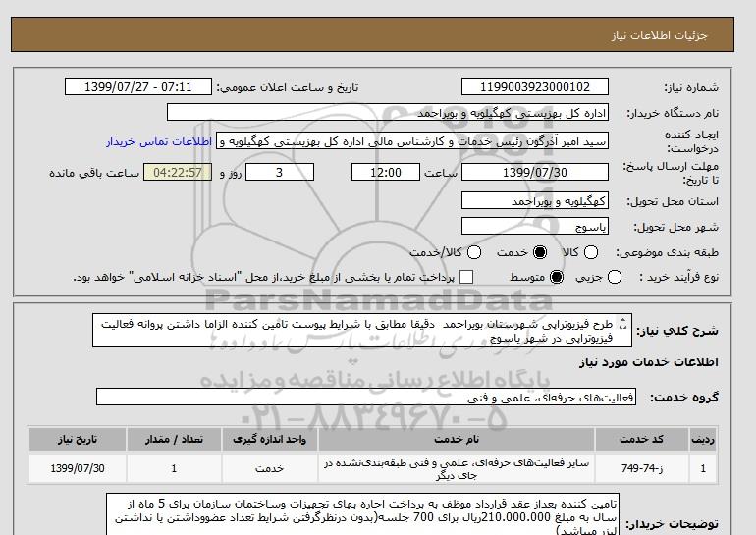Choose the جزیی purchase type
Screen dimensions: 756x535
(615, 277)
